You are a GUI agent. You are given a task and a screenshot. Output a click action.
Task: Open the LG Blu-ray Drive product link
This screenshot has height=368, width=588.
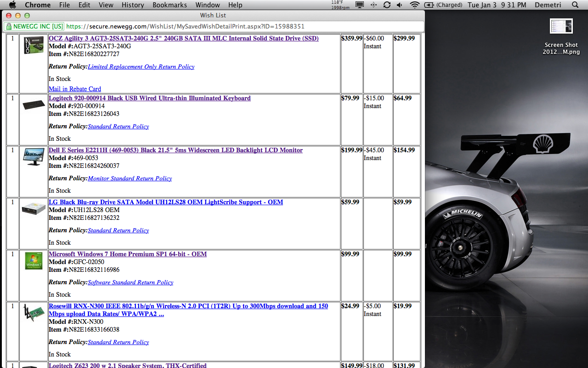click(x=166, y=202)
